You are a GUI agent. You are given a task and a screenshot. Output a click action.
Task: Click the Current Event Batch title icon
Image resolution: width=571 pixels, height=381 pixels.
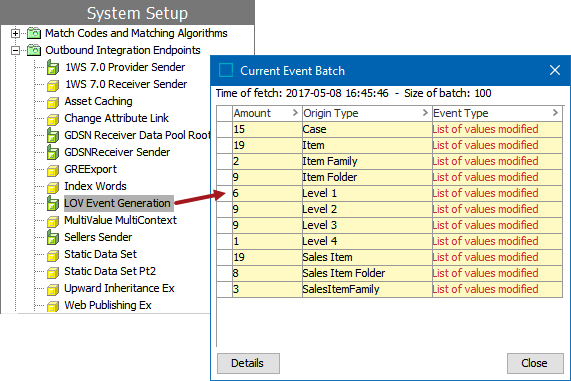coord(226,70)
